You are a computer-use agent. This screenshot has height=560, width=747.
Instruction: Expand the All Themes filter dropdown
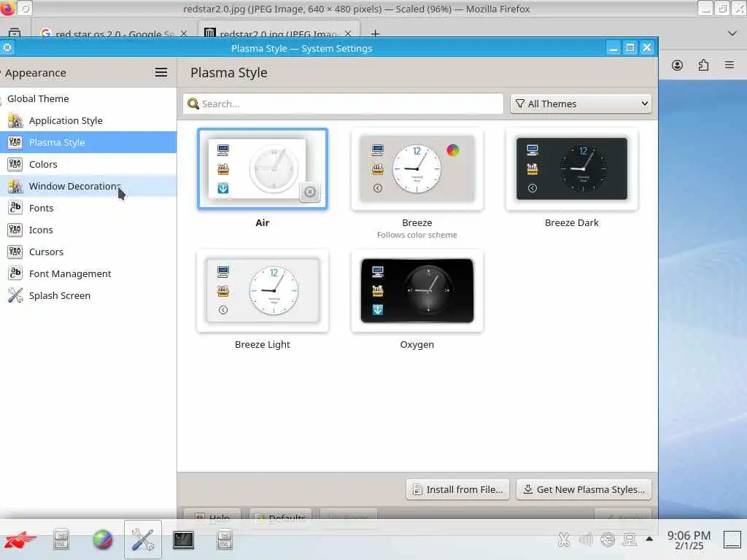coord(581,104)
